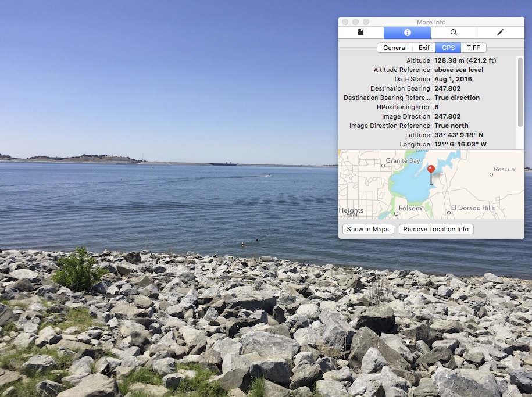Click the More Info window title bar
The height and width of the screenshot is (397, 532).
(431, 22)
